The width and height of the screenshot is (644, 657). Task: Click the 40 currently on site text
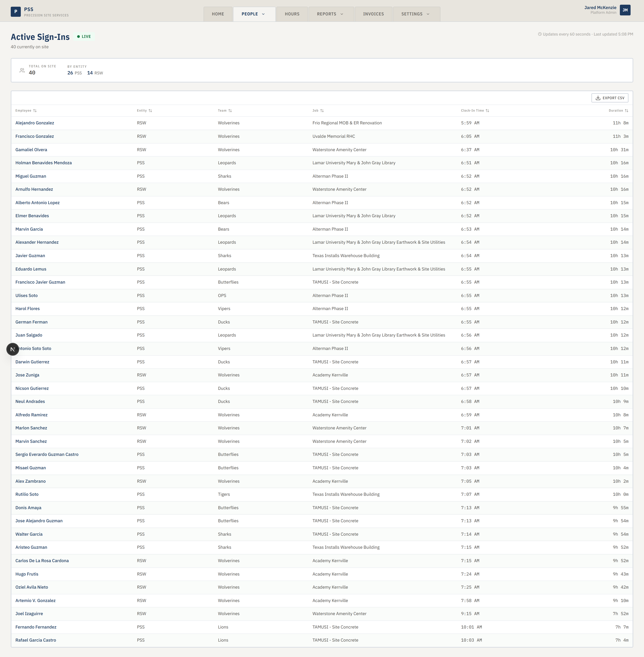click(29, 47)
